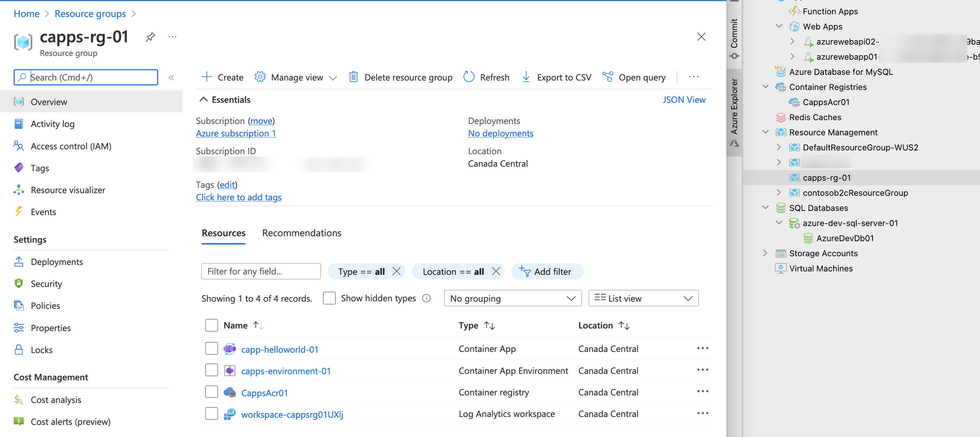Expand Storage Accounts in Azure Explorer

coord(765,253)
